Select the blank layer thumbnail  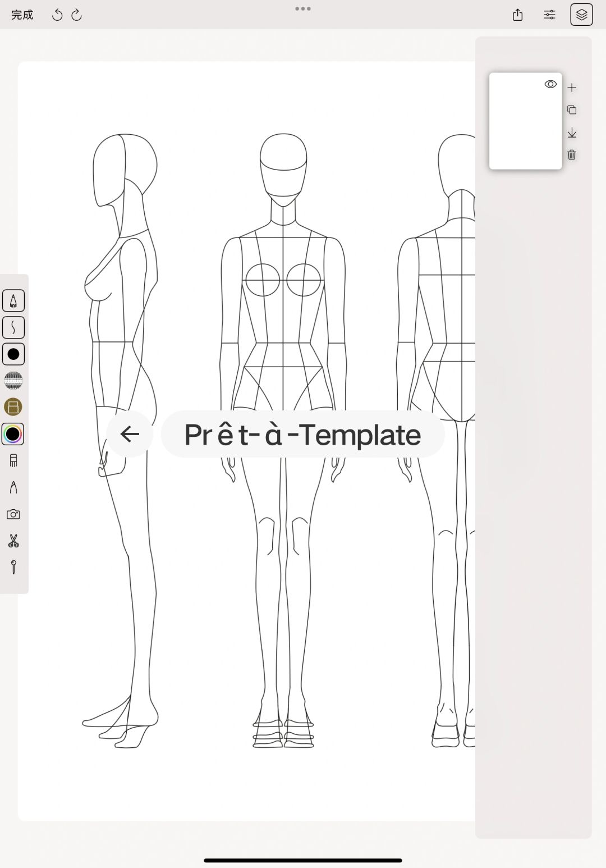(x=525, y=121)
